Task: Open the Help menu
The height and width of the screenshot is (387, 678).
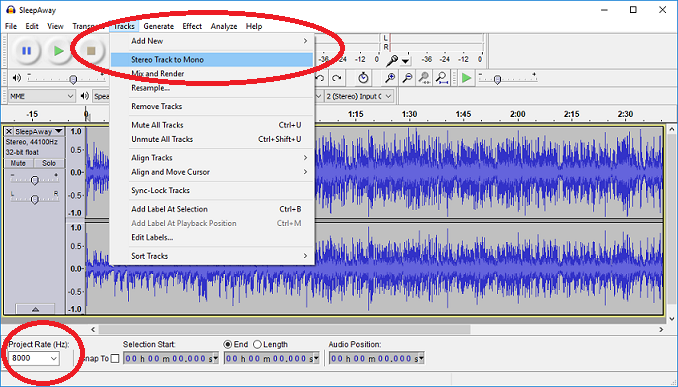Action: coord(254,26)
